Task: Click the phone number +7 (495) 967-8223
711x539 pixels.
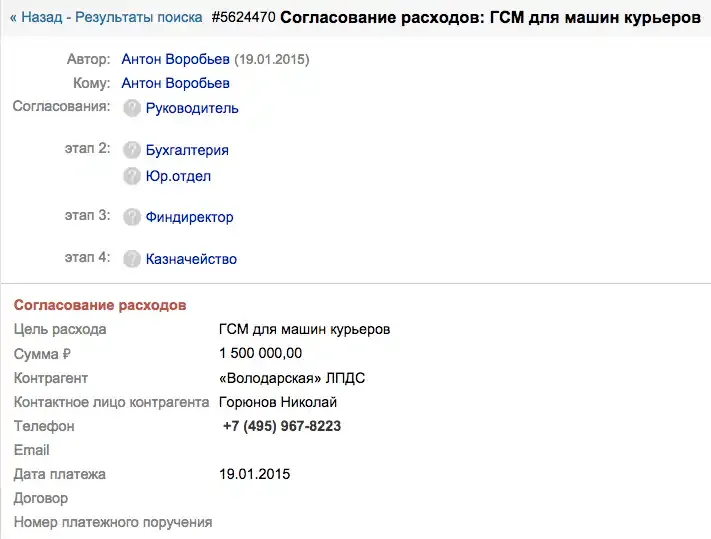Action: click(282, 426)
